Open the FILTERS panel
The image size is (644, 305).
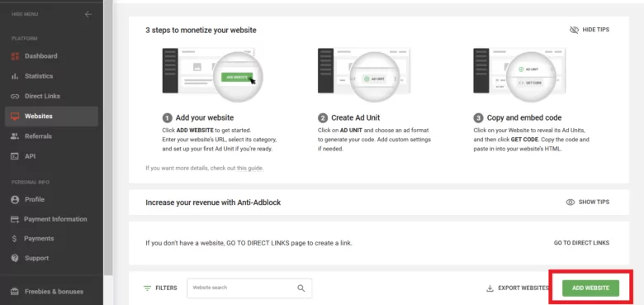point(160,288)
